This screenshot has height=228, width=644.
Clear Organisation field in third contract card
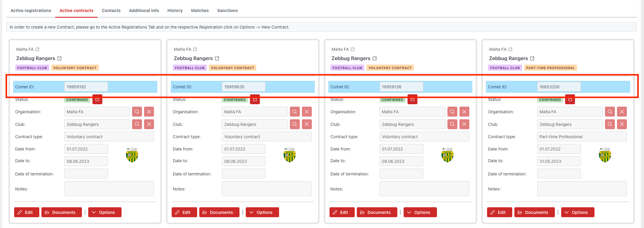(464, 112)
